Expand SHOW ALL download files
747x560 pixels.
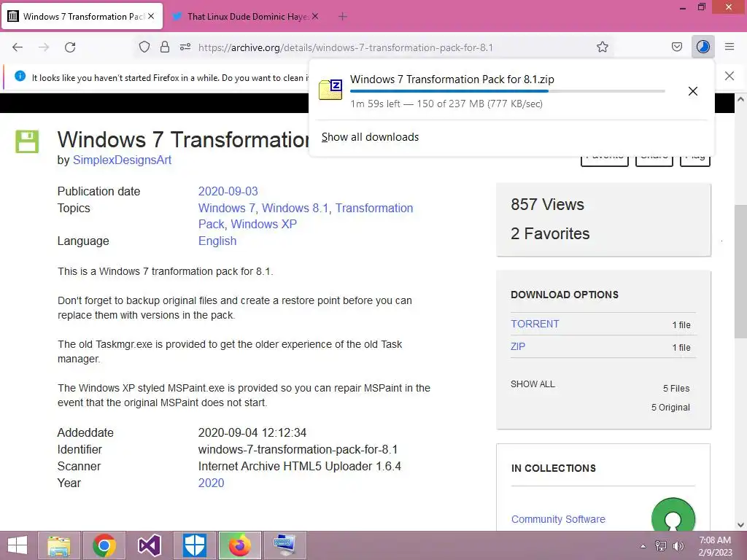click(533, 384)
